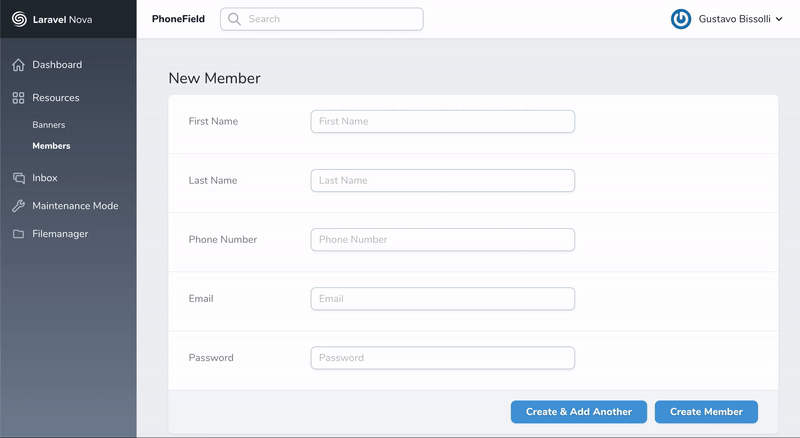Expand the Gustavo Bissolli user dropdown arrow
The height and width of the screenshot is (438, 800).
pyautogui.click(x=779, y=19)
